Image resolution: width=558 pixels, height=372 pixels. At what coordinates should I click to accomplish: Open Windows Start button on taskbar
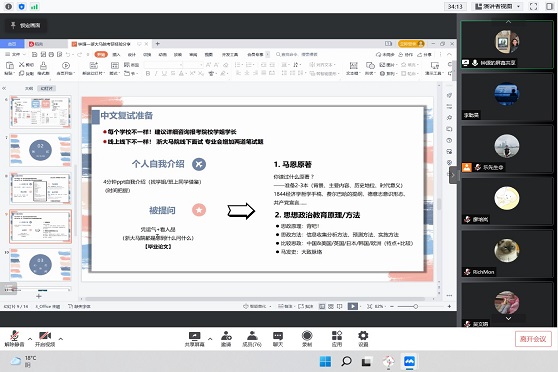[325, 362]
